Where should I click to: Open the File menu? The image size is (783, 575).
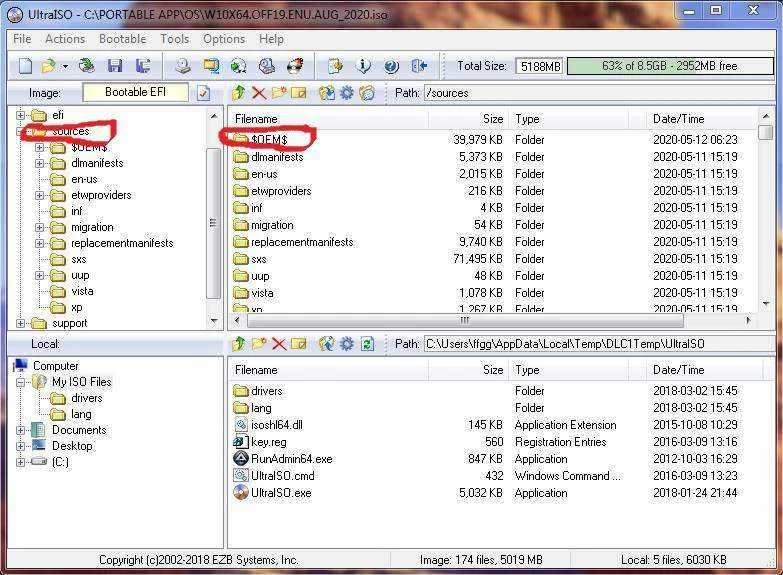tap(22, 39)
